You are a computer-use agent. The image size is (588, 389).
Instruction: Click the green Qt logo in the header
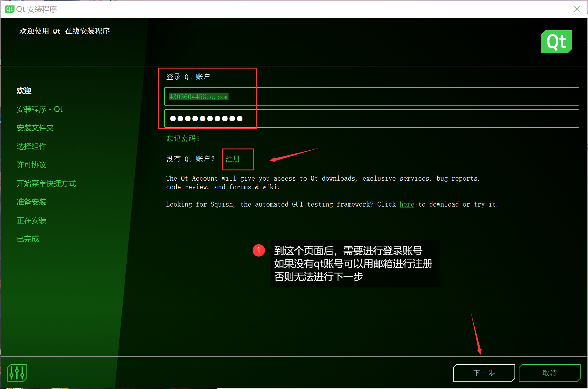pos(556,42)
